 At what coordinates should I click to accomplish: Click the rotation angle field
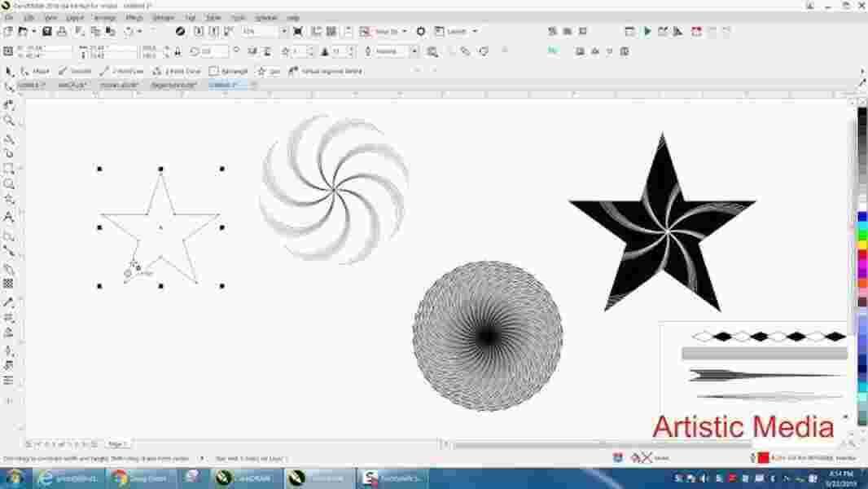pos(213,51)
